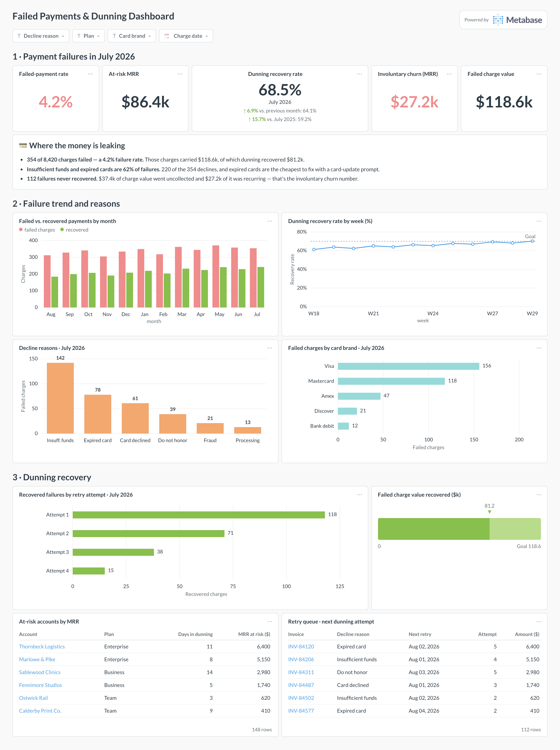Screen dimensions: 560x750
Task: Open Recovered failures by retry attempt menu ellipsis
Action: (360, 495)
